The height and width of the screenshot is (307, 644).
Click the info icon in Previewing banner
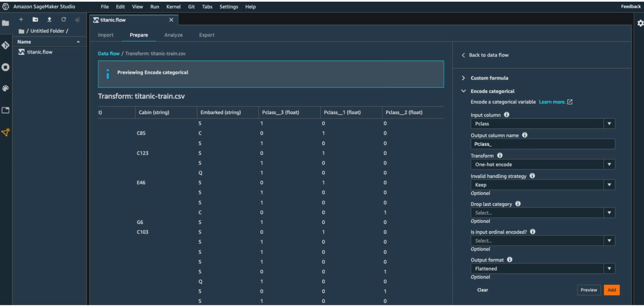click(x=107, y=74)
